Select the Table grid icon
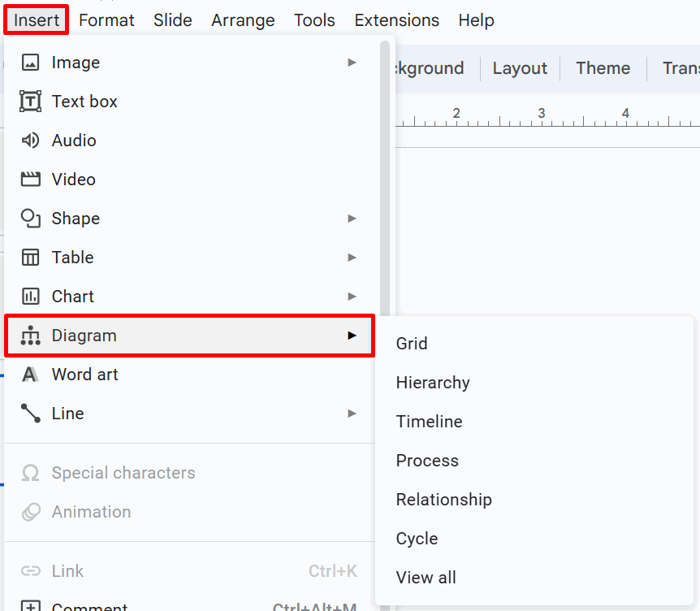 point(30,257)
